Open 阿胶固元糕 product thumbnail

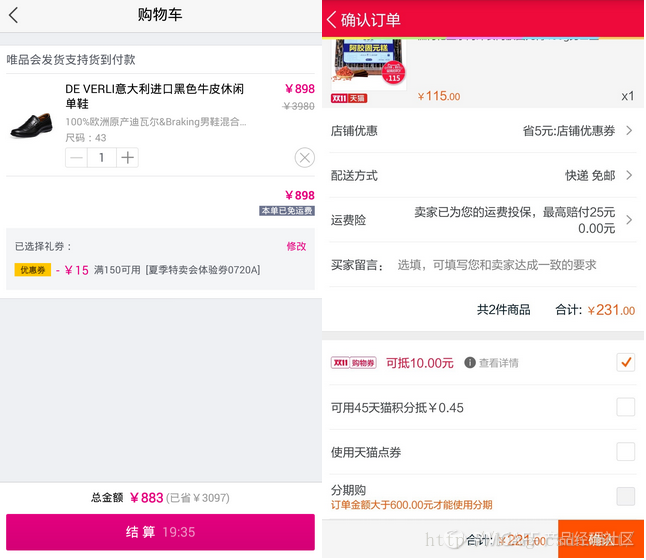tap(368, 63)
